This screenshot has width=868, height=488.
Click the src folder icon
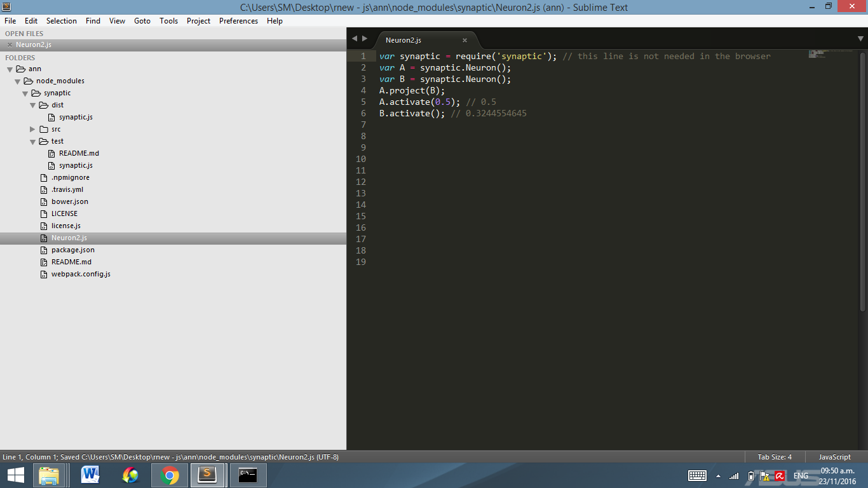[44, 129]
